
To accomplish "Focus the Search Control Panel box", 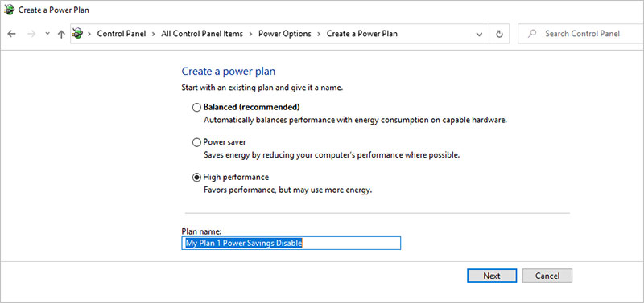I will 580,34.
